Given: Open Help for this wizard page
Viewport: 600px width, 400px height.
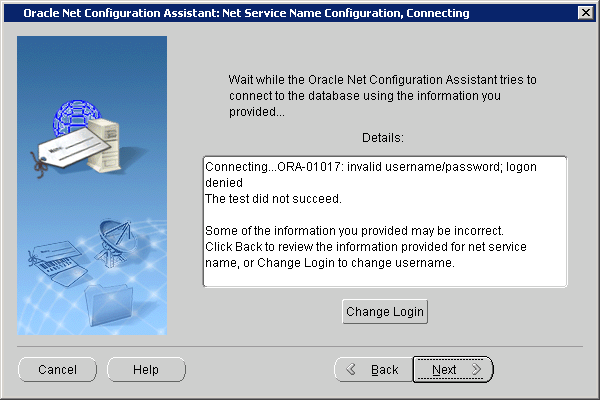Looking at the screenshot, I should (146, 369).
